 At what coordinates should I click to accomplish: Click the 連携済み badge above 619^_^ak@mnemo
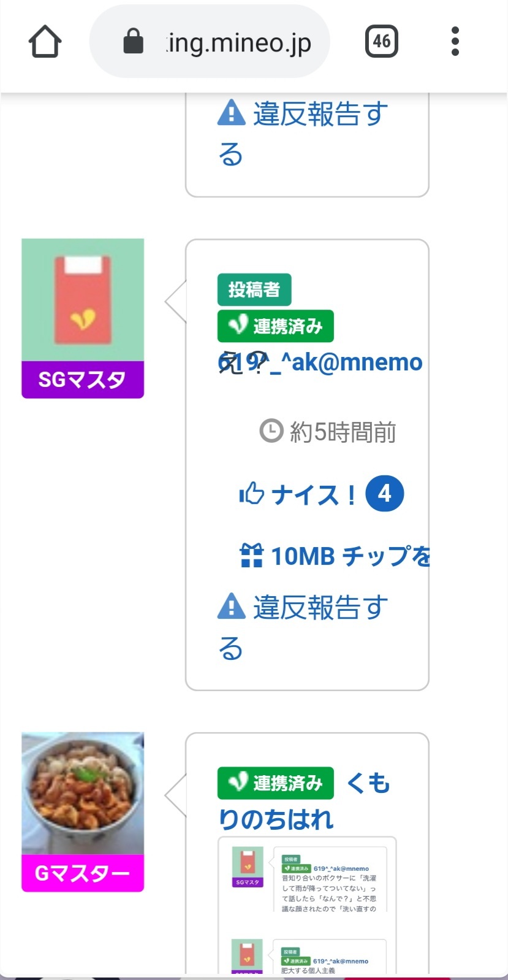(x=276, y=326)
